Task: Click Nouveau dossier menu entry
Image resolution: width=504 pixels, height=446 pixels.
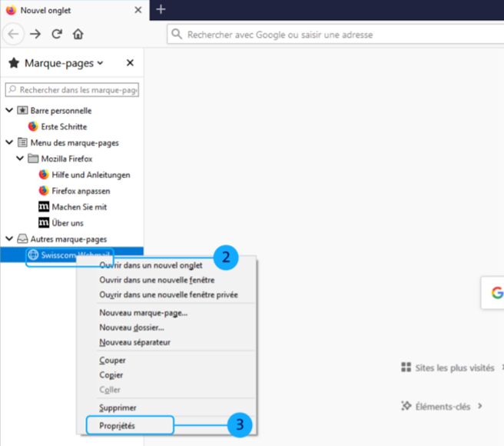Action: 131,328
